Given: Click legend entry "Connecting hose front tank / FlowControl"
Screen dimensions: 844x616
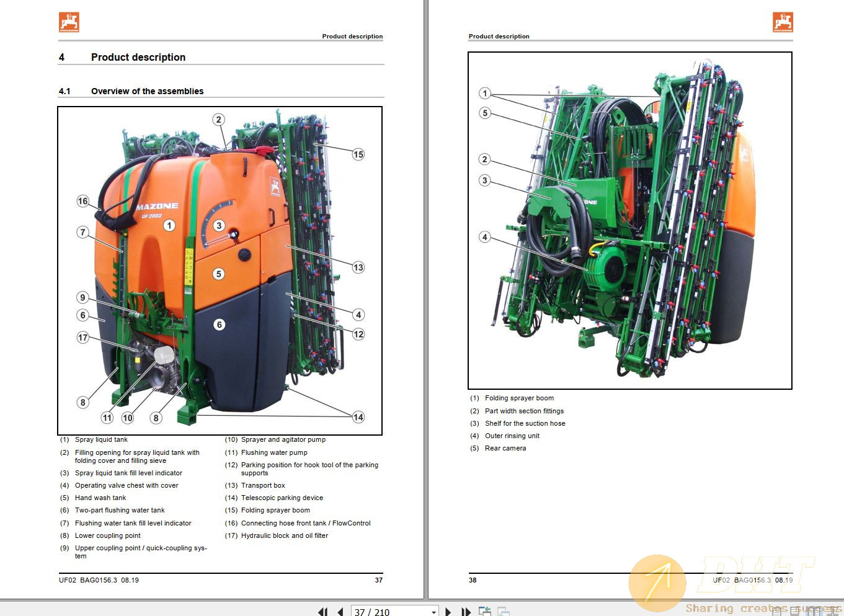Looking at the screenshot, I should pyautogui.click(x=306, y=523).
